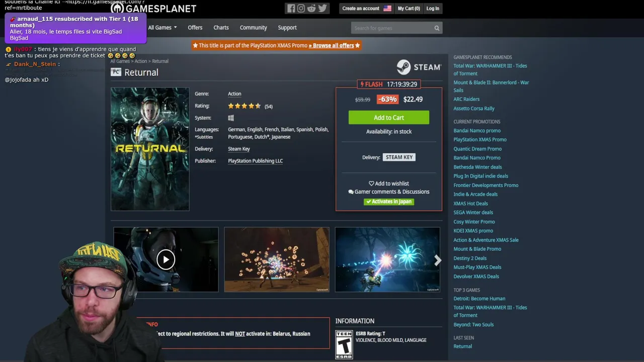
Task: Click Create an account
Action: coord(361,9)
